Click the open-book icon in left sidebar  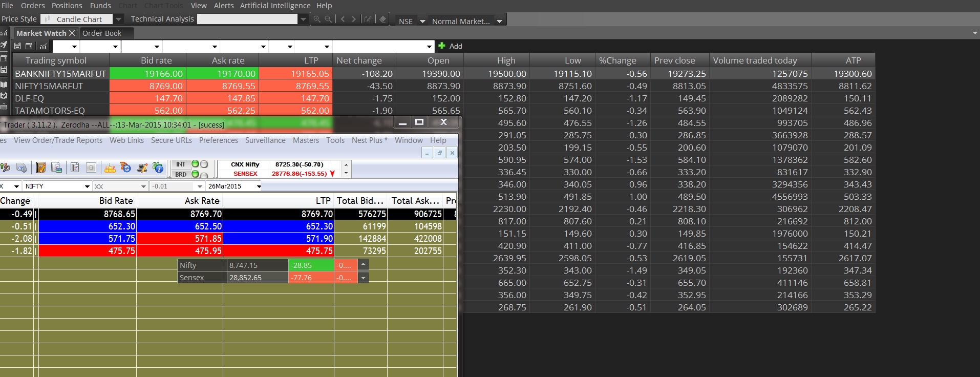coord(4,83)
